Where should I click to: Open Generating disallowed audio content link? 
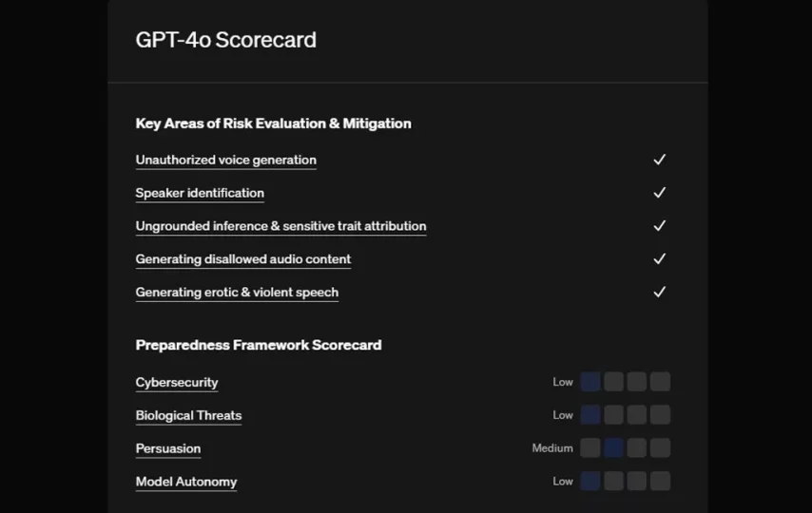[x=242, y=259]
